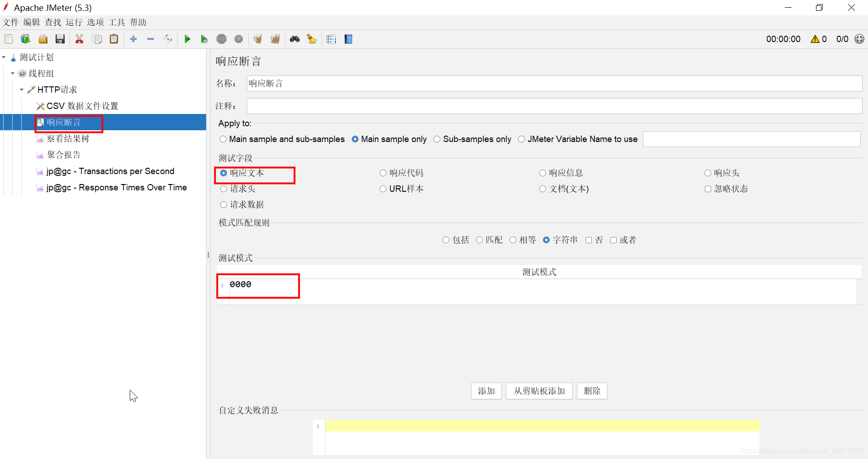Select 响应头 radio button

[x=708, y=173]
